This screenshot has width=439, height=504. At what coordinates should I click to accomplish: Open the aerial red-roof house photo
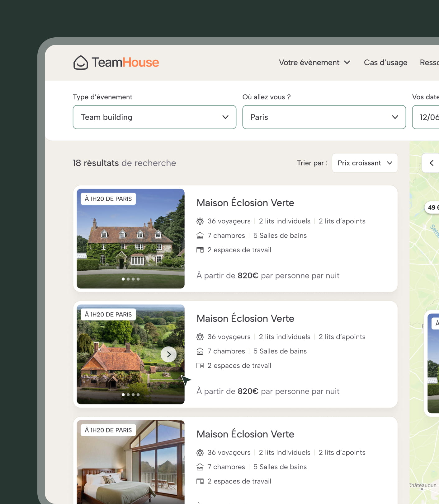[130, 354]
